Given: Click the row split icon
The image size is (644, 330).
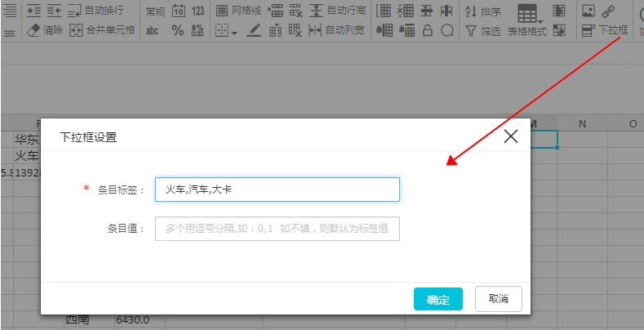Looking at the screenshot, I should [427, 11].
